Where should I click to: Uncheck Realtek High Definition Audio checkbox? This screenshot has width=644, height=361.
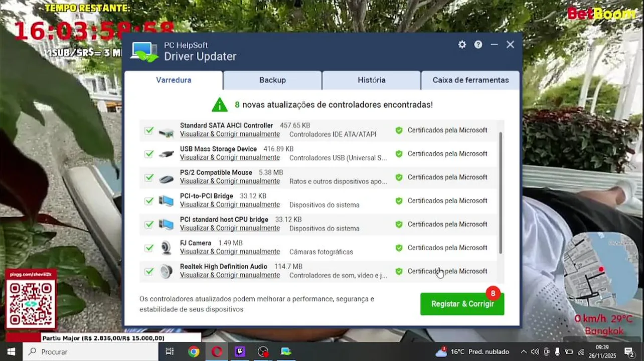(149, 271)
